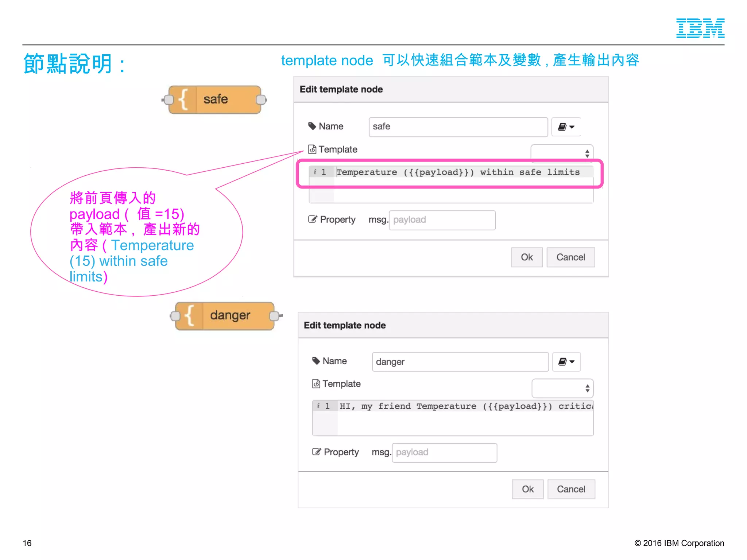
Task: Click the IBM logo
Action: [x=700, y=28]
